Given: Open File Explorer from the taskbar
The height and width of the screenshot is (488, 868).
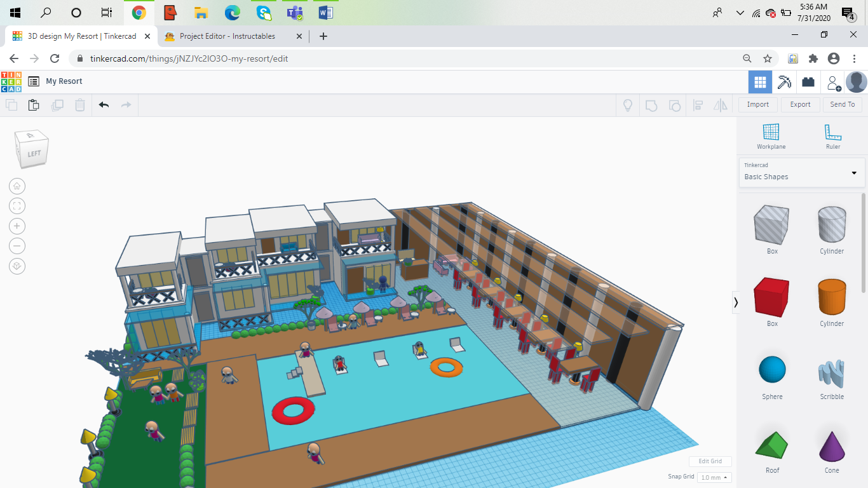Looking at the screenshot, I should (x=201, y=13).
